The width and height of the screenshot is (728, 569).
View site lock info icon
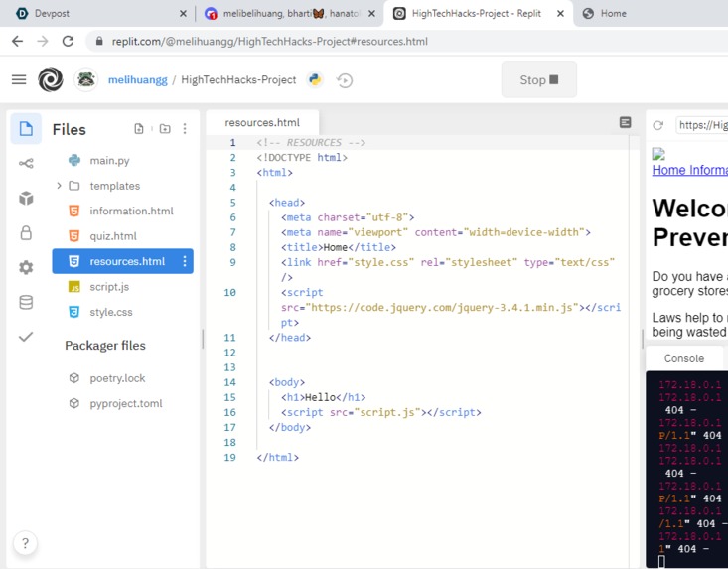[99, 42]
